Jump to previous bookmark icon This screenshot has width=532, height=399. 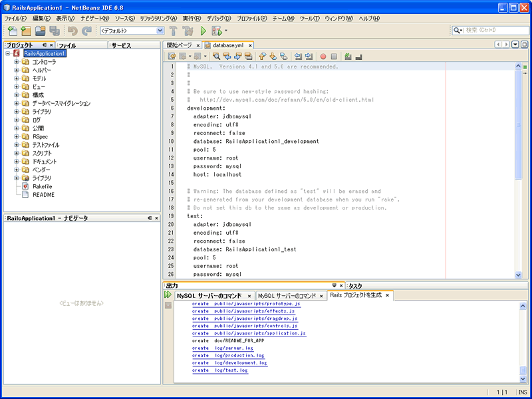pos(262,57)
